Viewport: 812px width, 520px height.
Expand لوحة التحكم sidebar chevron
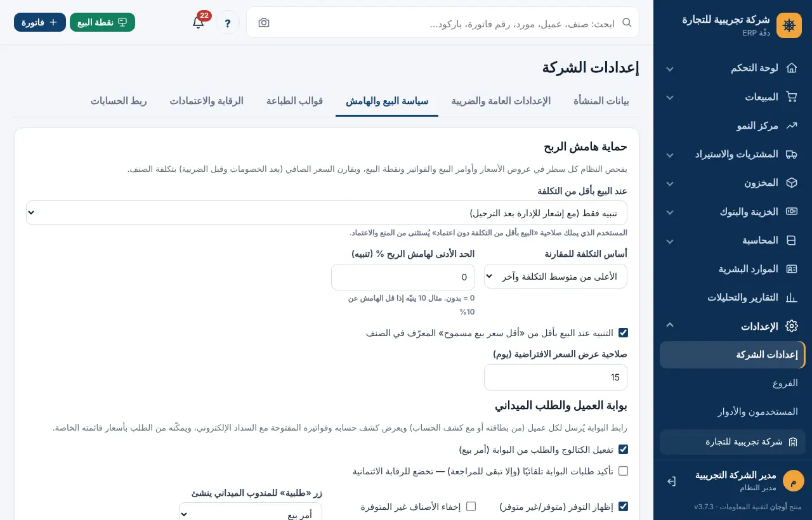click(x=670, y=68)
